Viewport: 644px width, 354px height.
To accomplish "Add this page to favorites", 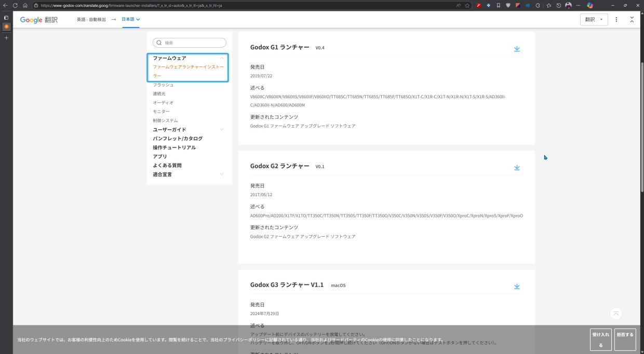I will pos(467,5).
